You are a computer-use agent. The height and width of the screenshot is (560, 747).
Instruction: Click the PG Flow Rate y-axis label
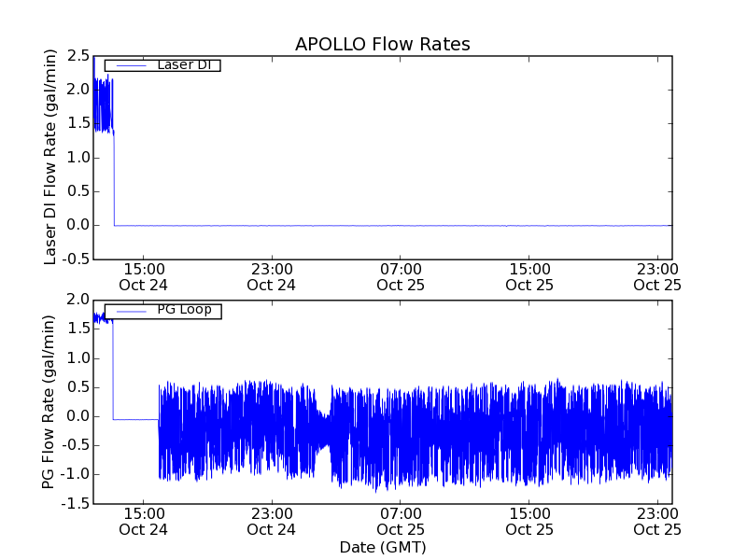click(x=49, y=401)
